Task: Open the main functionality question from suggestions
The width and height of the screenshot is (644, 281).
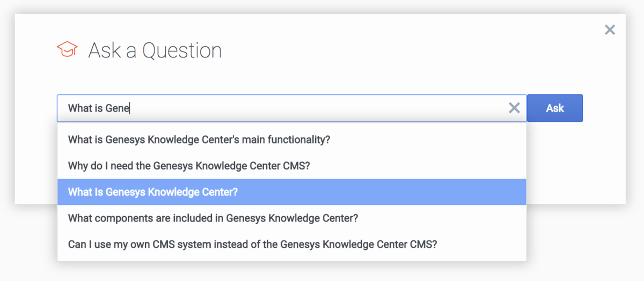Action: 199,140
